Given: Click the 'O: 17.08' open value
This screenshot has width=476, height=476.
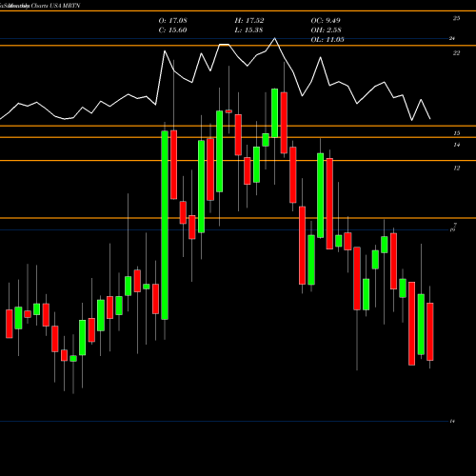Looking at the screenshot, I should [x=172, y=21].
